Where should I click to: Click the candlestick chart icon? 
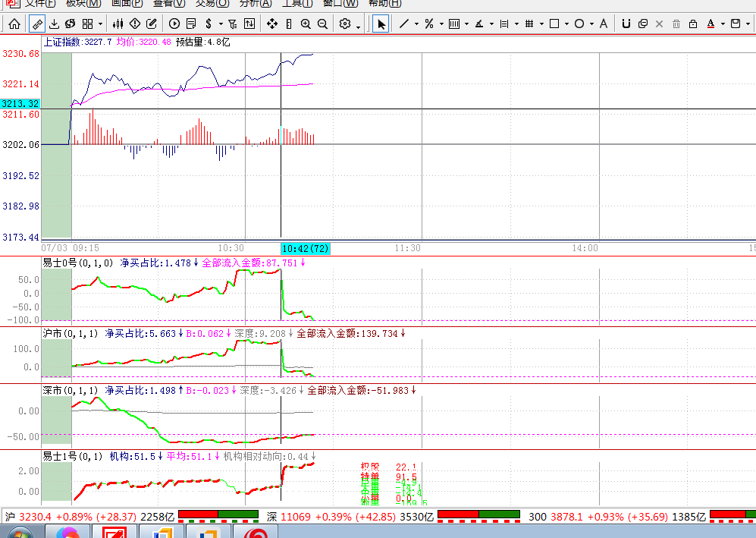coord(118,24)
